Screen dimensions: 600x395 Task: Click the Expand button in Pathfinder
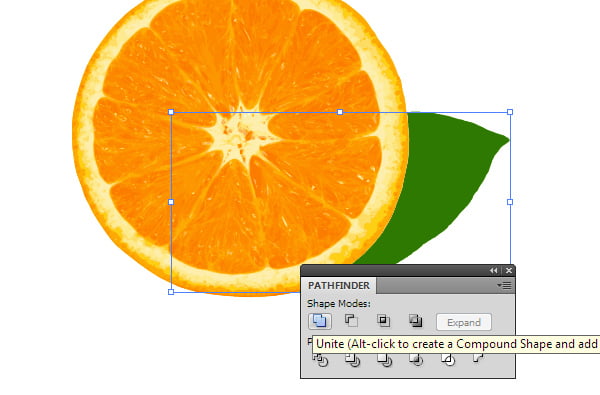(x=464, y=322)
